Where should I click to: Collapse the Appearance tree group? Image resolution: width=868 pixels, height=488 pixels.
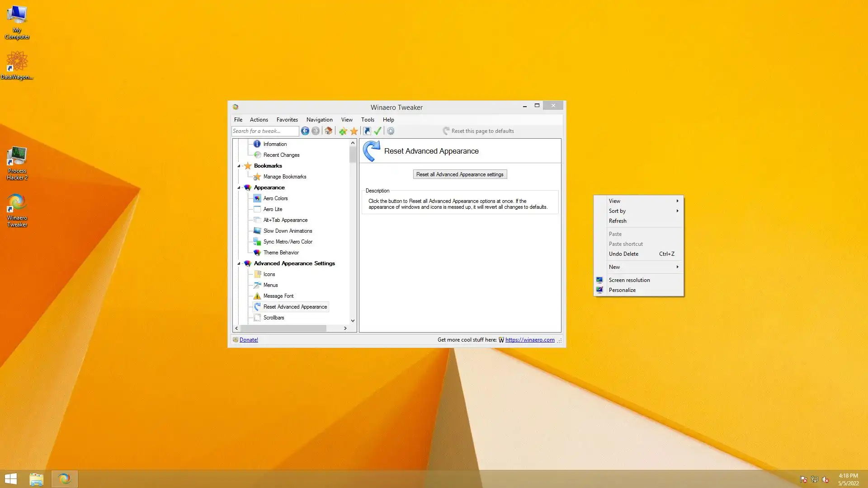[239, 188]
